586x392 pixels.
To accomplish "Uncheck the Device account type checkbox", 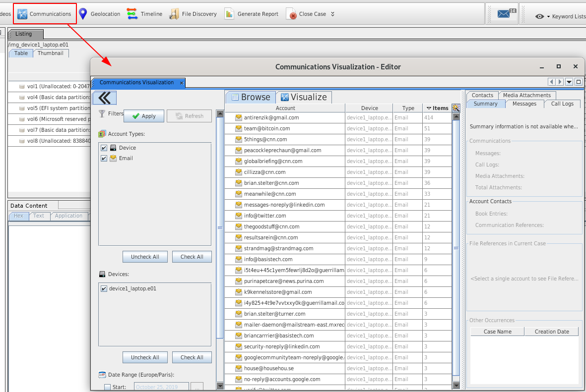I will [104, 148].
